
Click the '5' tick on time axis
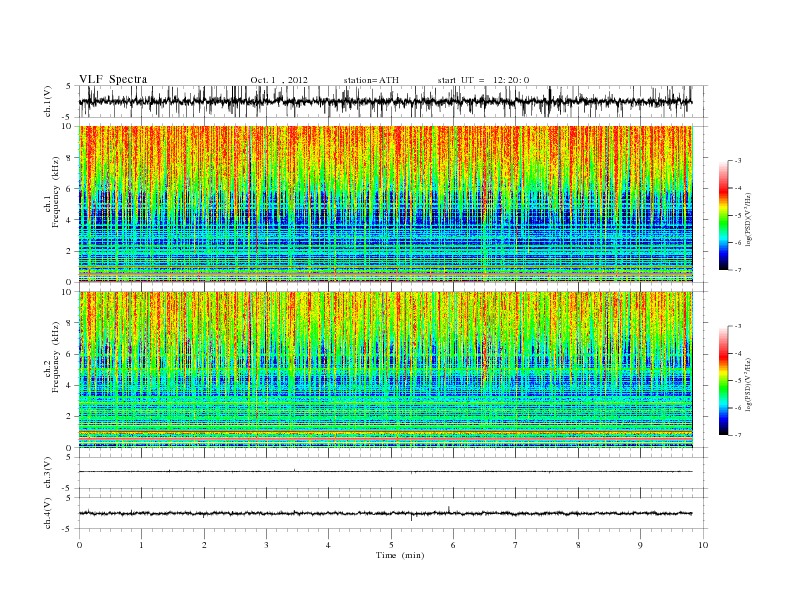391,545
